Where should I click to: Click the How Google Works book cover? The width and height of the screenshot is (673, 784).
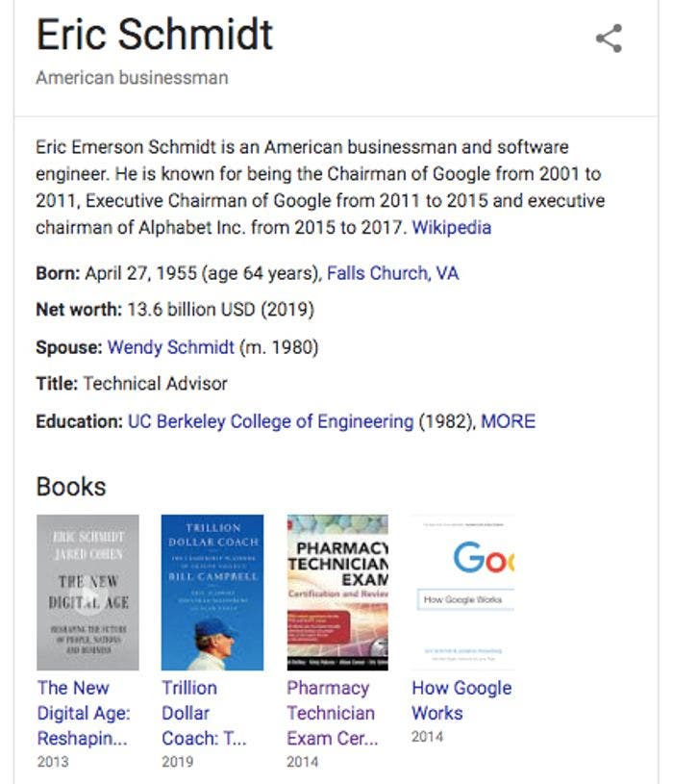pos(465,589)
